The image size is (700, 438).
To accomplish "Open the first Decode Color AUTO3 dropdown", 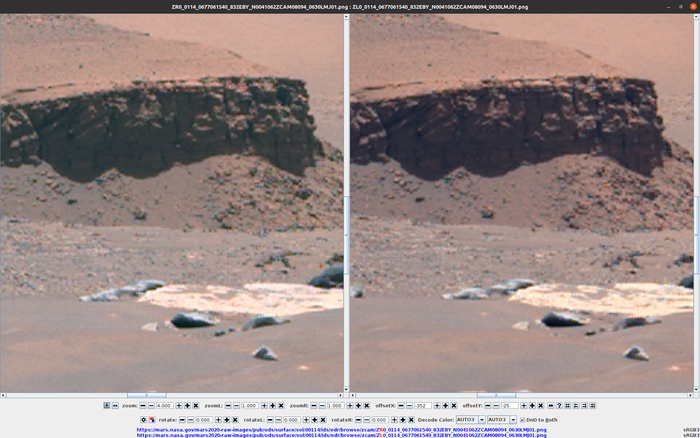I will (x=471, y=420).
